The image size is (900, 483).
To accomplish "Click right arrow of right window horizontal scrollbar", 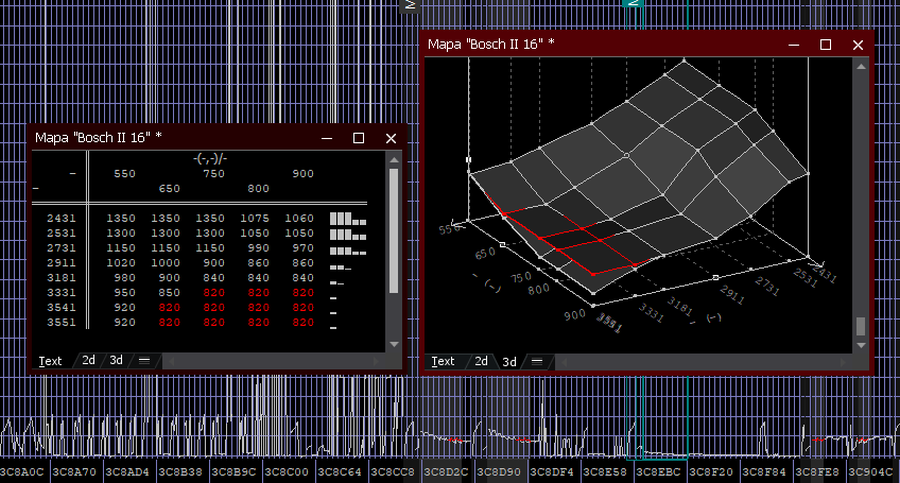I will 843,362.
